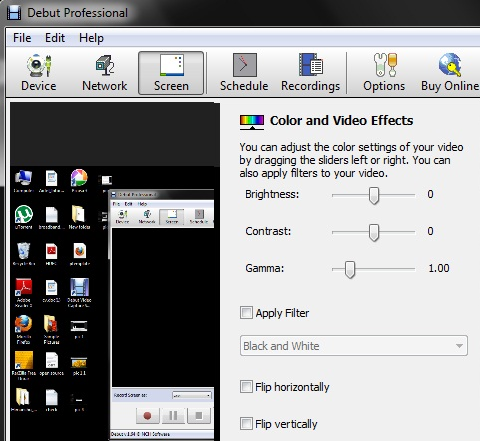The image size is (480, 441).
Task: Click the Debut Professional title bar icon
Action: pyautogui.click(x=14, y=13)
